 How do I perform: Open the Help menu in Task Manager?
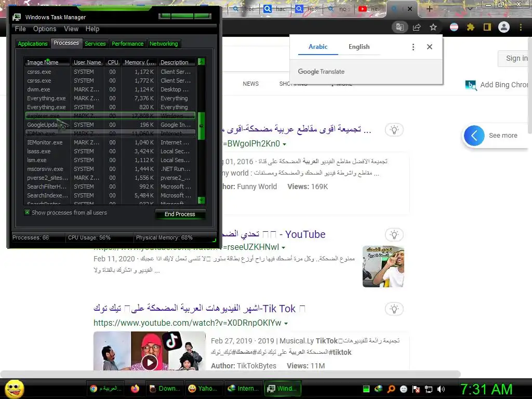[x=92, y=29]
